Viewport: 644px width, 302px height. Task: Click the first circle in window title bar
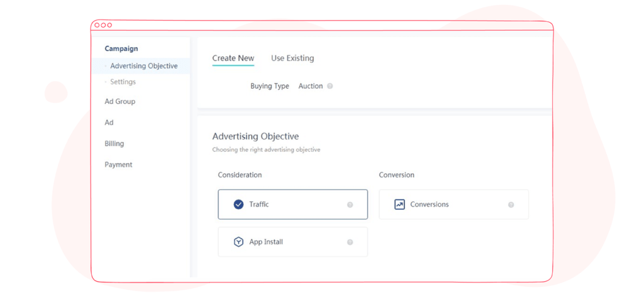tap(97, 25)
